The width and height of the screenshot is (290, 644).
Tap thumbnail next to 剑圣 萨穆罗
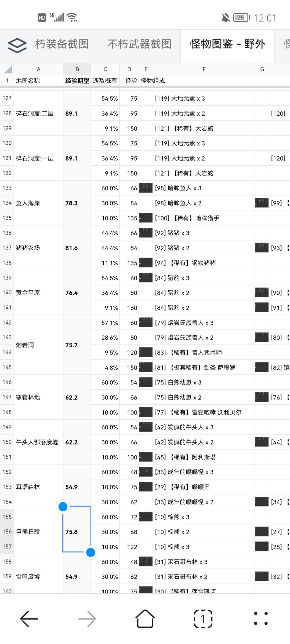point(146,367)
